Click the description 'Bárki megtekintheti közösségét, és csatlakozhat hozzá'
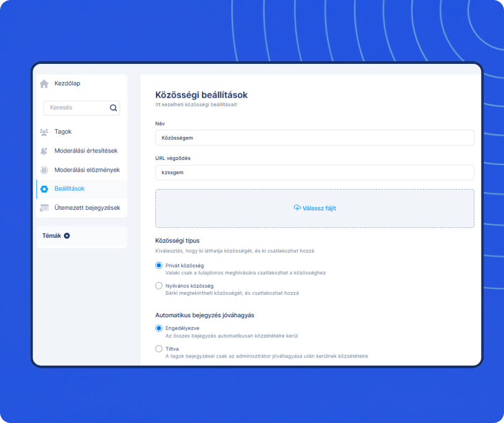Screen dimensions: 504x423 232,293
